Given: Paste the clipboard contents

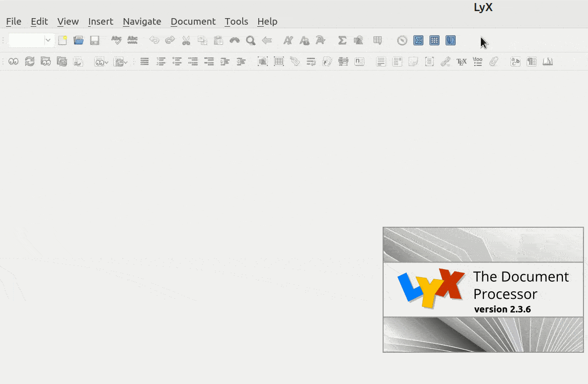Looking at the screenshot, I should [x=218, y=40].
